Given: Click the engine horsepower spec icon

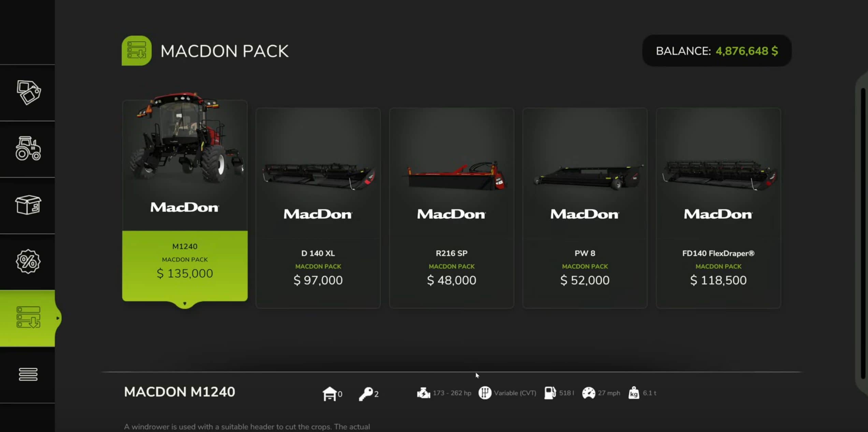Looking at the screenshot, I should [x=423, y=393].
